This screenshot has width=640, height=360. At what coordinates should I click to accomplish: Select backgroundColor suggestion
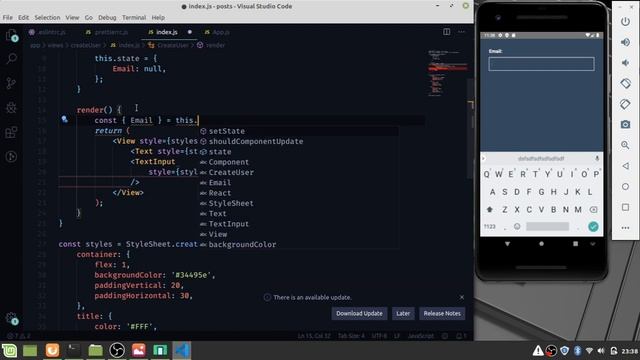(299, 244)
